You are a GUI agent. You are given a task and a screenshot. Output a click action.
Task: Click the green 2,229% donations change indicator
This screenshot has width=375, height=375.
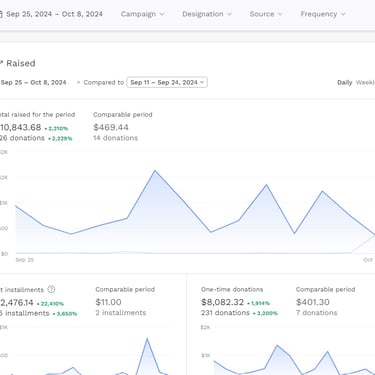[x=60, y=138]
